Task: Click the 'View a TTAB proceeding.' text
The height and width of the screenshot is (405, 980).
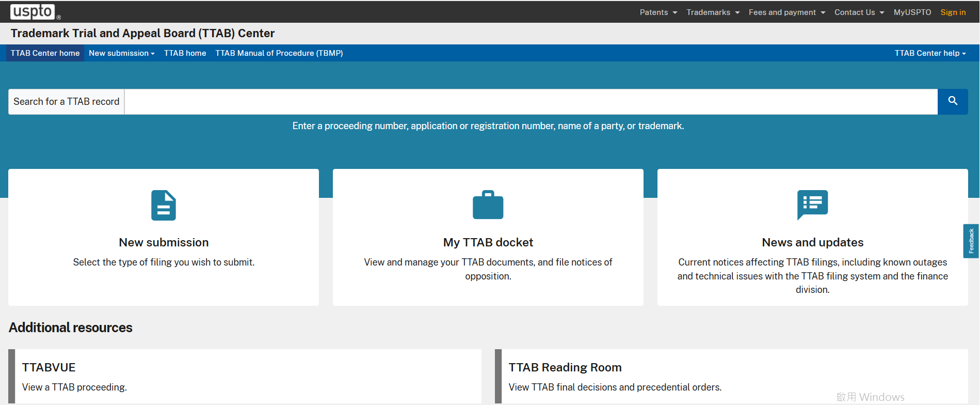Action: 74,387
